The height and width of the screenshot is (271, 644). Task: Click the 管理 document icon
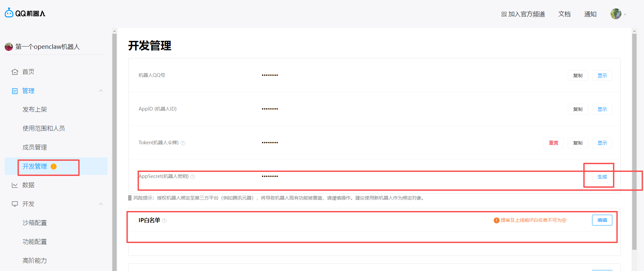point(14,91)
